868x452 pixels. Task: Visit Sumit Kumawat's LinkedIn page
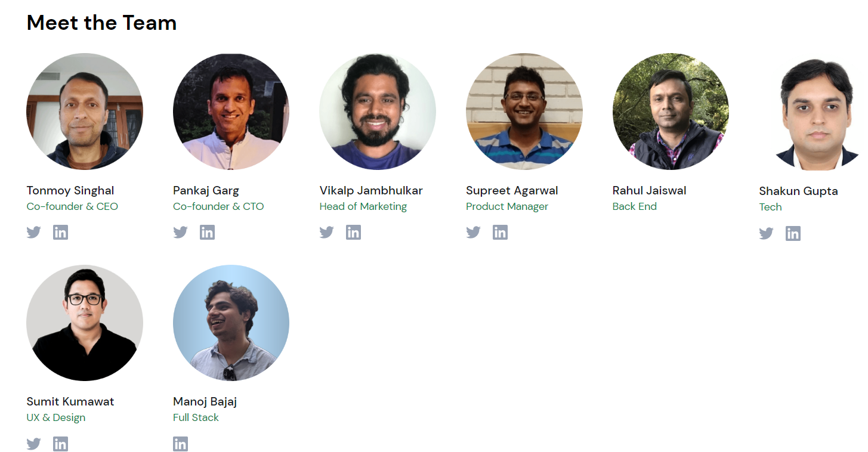[x=60, y=443]
